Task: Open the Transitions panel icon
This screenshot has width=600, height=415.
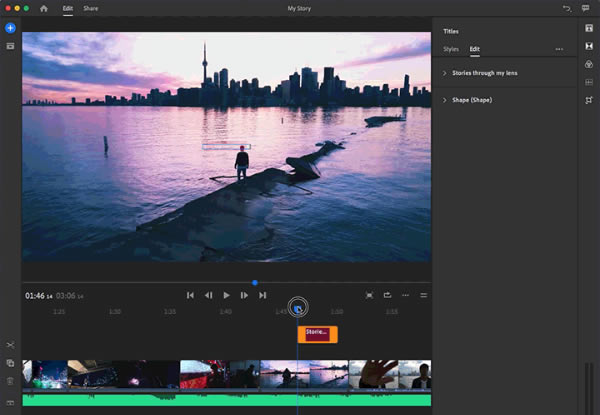Action: [589, 46]
